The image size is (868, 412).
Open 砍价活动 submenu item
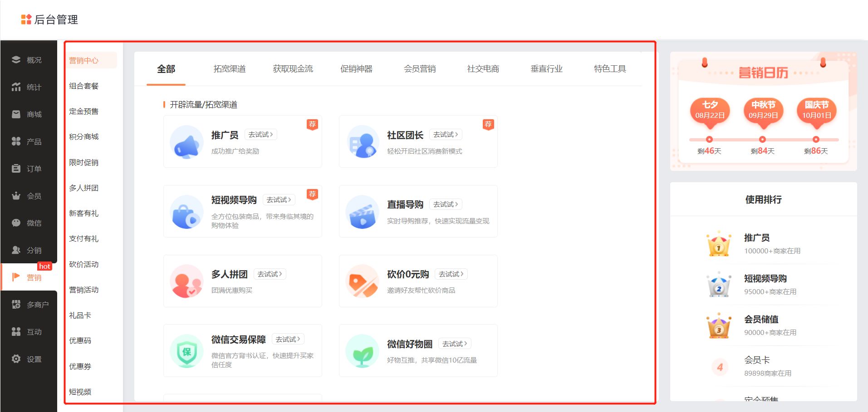point(84,264)
